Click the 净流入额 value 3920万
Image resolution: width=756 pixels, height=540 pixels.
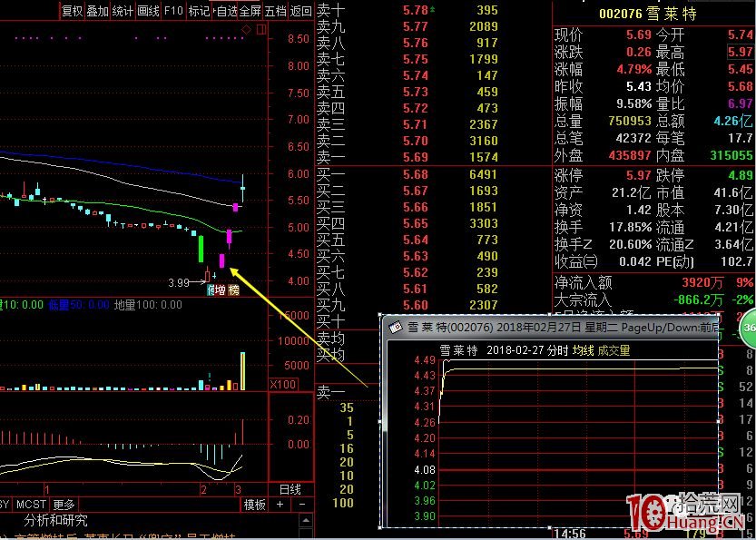coord(702,282)
